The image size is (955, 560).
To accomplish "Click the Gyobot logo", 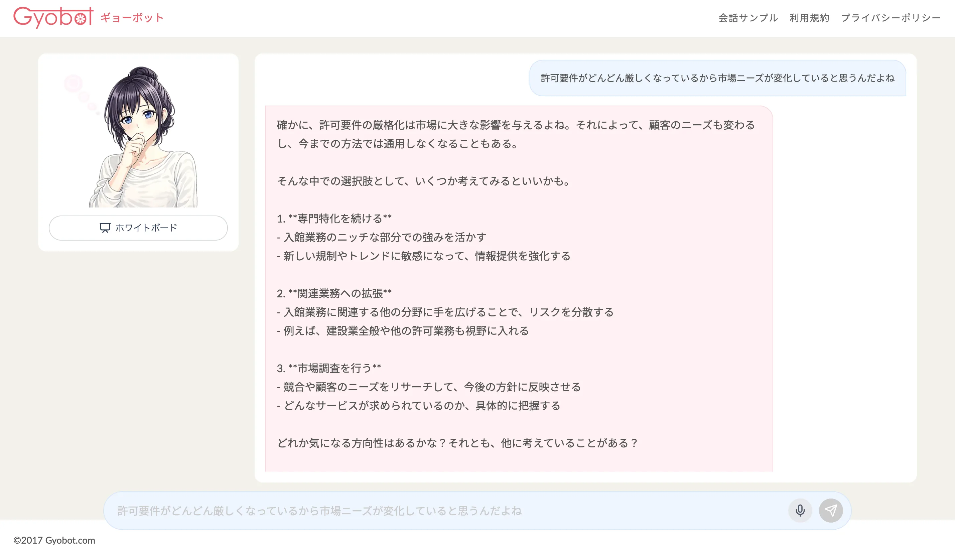I will [53, 17].
